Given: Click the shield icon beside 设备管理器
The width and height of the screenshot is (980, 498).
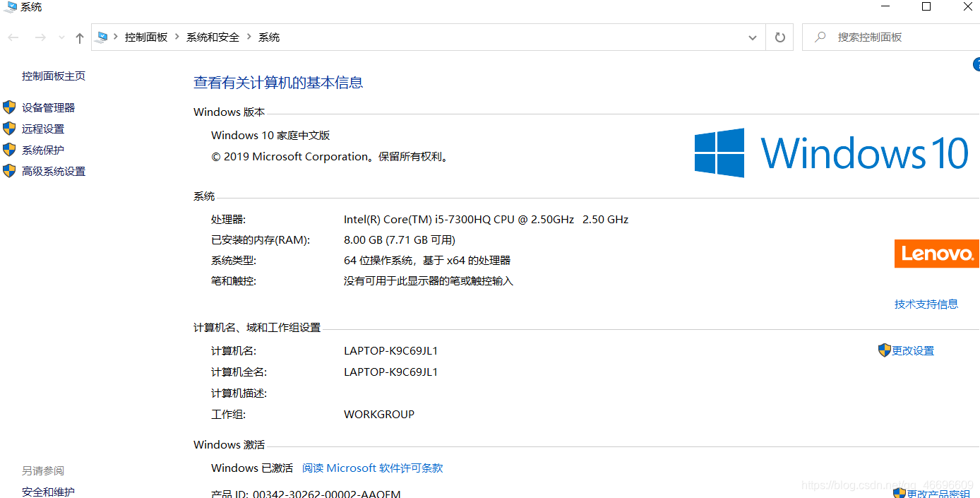Looking at the screenshot, I should (x=9, y=107).
